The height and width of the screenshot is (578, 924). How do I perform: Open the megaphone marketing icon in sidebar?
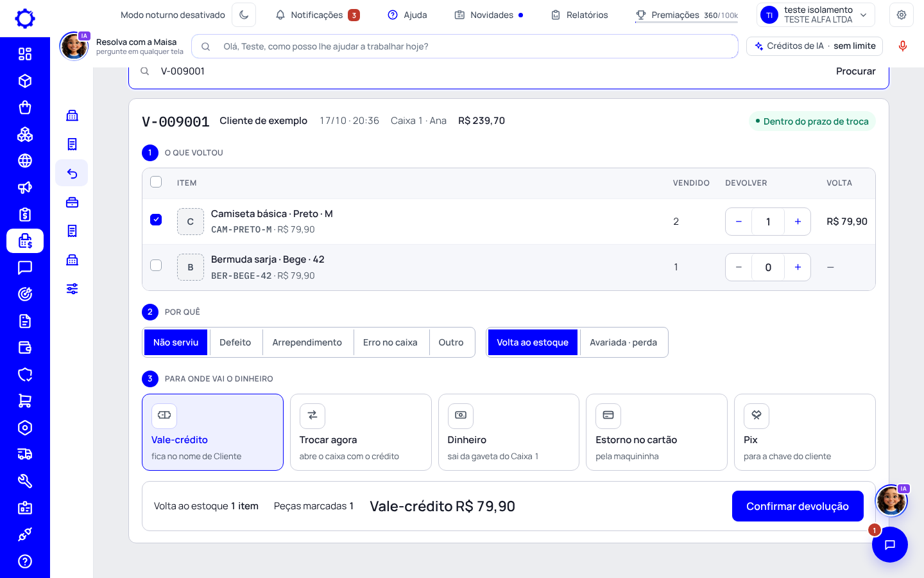coord(25,188)
